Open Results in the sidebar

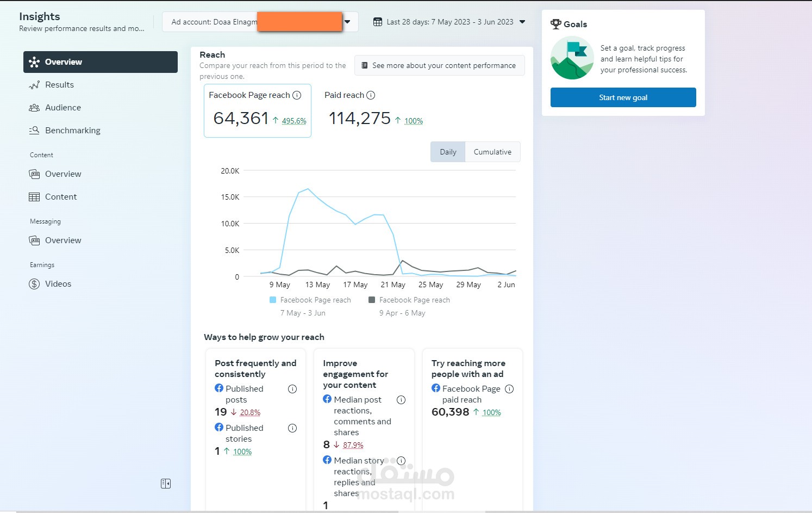coord(59,85)
